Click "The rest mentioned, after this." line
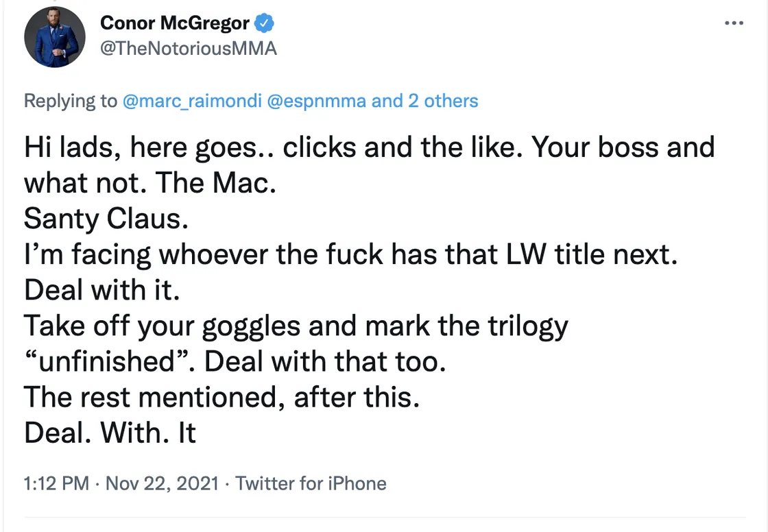 click(x=221, y=397)
